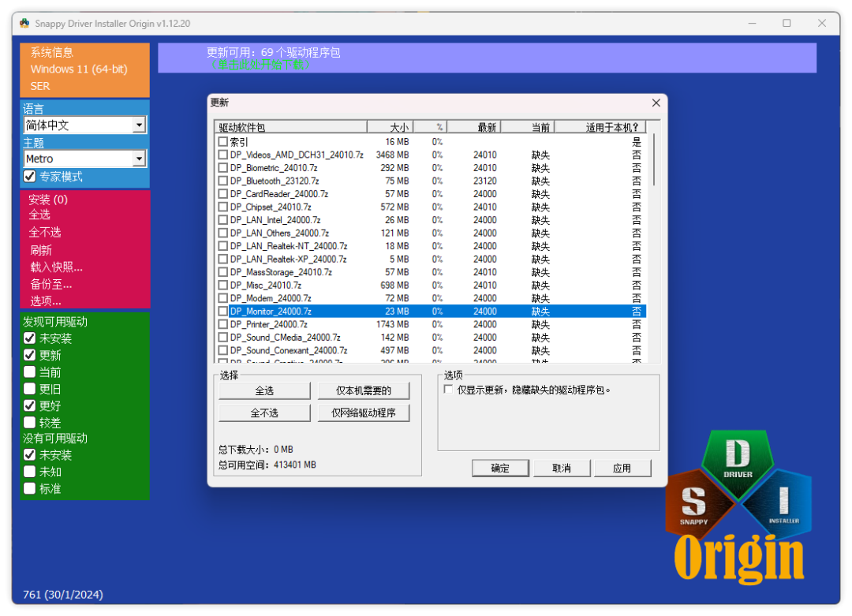This screenshot has width=852, height=616.
Task: Check the DP_Bluetooth_23120.7z checkbox
Action: pos(222,181)
